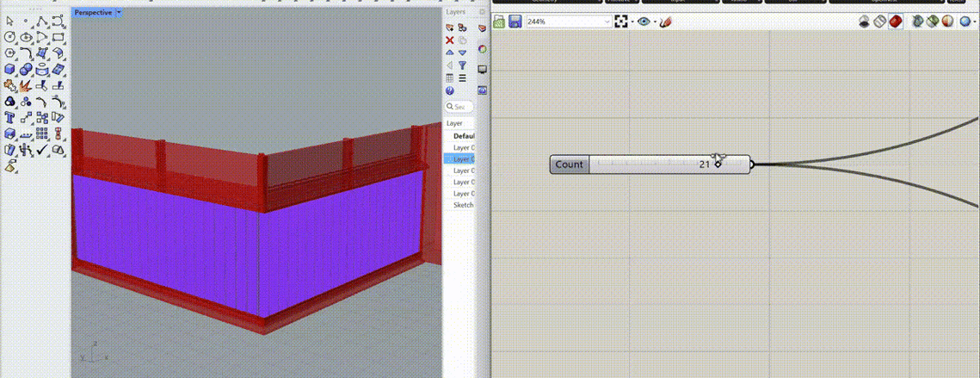980x378 pixels.
Task: Open the Perspective viewport menu arrow
Action: (x=119, y=13)
